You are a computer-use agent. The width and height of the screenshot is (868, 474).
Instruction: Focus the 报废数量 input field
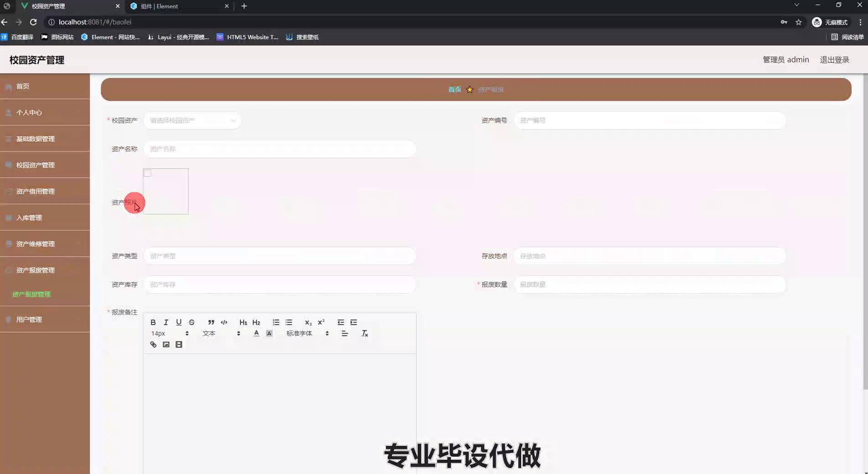click(649, 284)
